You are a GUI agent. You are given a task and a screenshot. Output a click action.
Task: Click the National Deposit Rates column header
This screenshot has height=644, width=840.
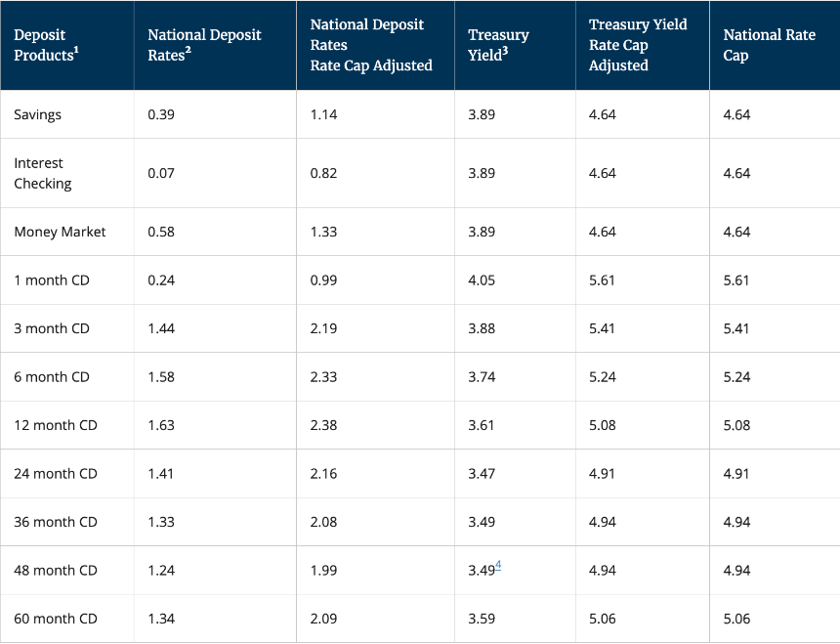[x=204, y=45]
